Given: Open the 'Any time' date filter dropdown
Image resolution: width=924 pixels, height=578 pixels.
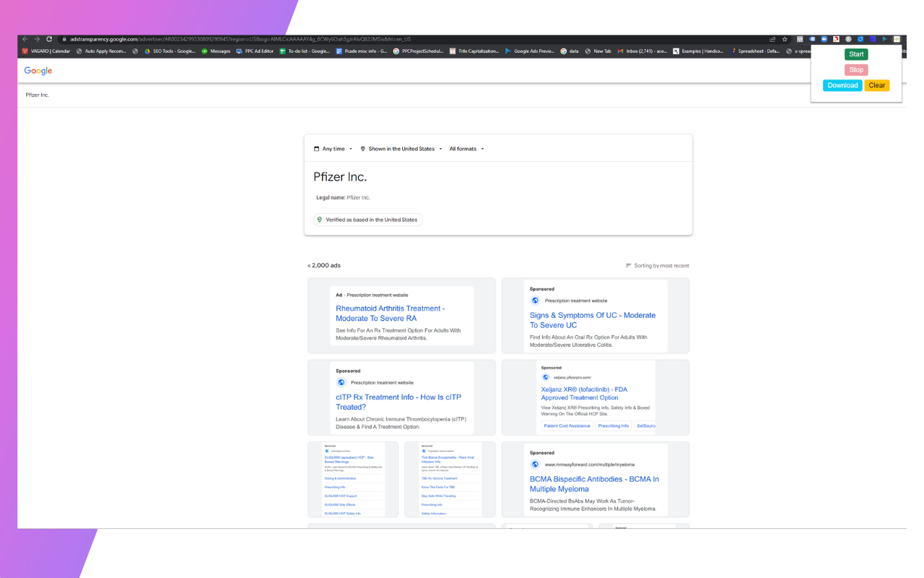Looking at the screenshot, I should [334, 149].
